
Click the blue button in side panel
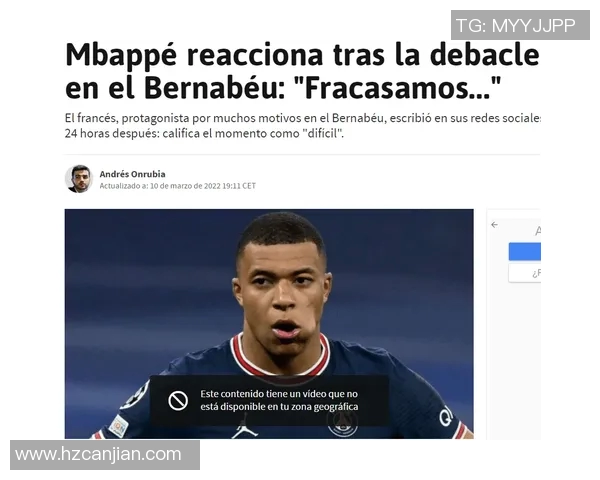coord(524,251)
